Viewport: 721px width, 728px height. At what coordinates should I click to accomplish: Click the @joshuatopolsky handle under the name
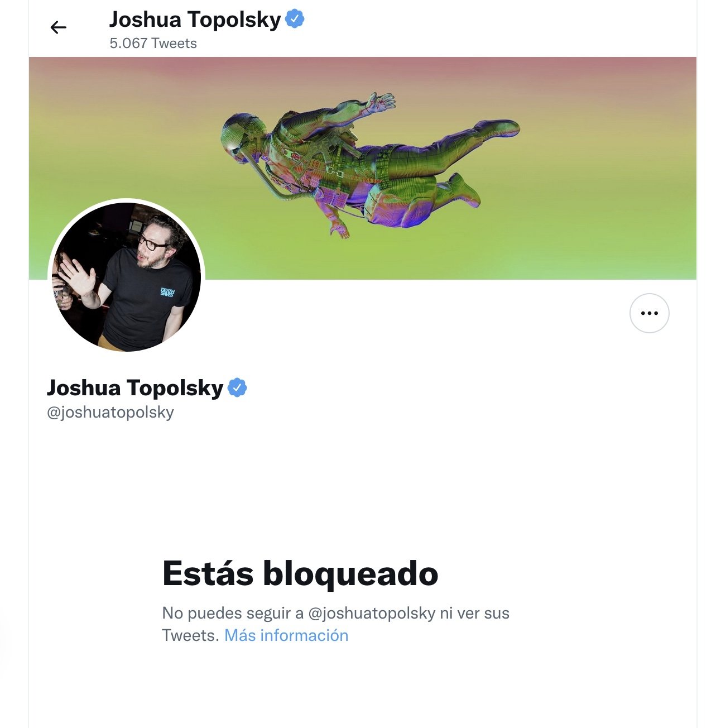(110, 412)
